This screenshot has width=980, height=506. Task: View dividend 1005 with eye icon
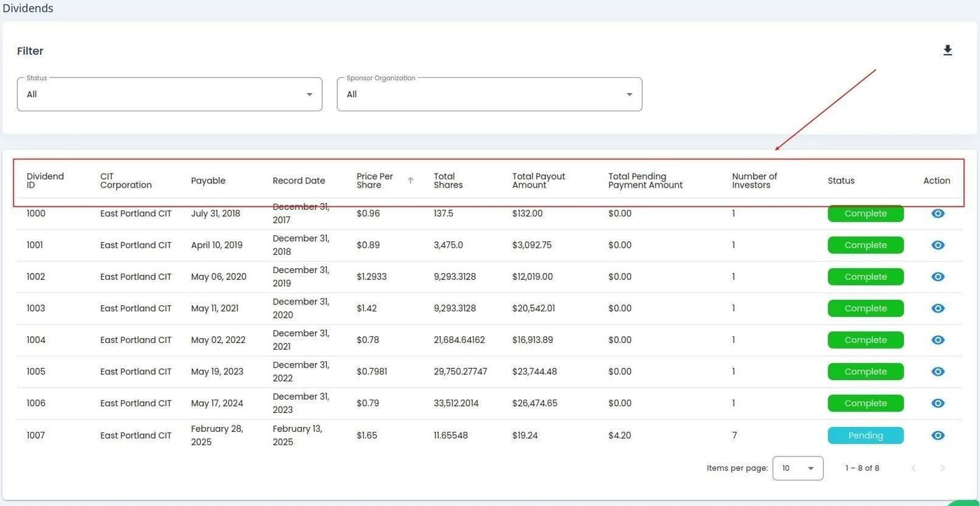[x=937, y=372]
